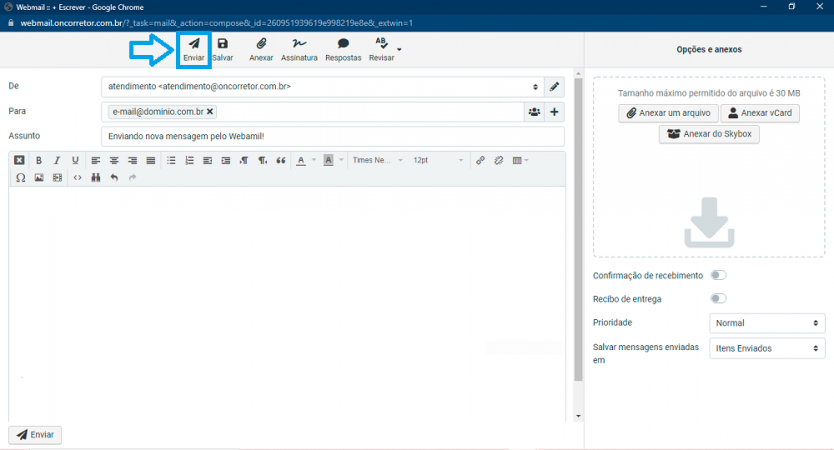Insert special character omega icon
Image resolution: width=834 pixels, height=450 pixels.
point(20,178)
